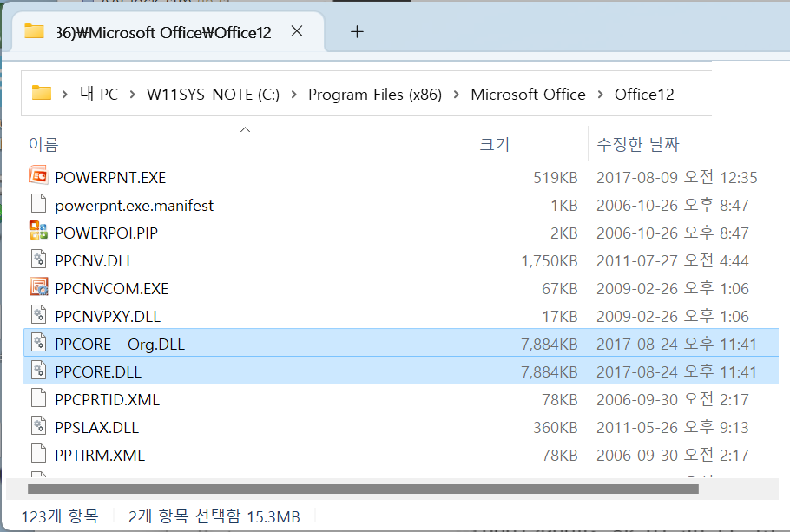790x532 pixels.
Task: Go to 내 PC in breadcrumb
Action: pos(99,95)
